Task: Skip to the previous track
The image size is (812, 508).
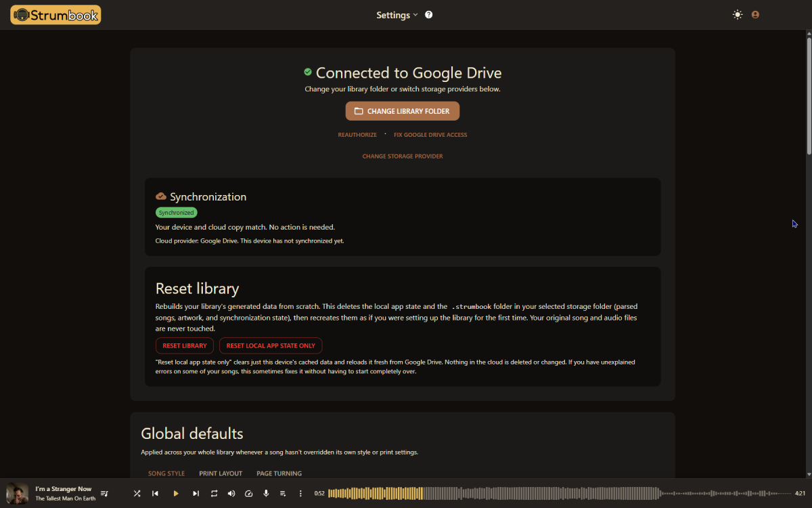Action: click(155, 494)
